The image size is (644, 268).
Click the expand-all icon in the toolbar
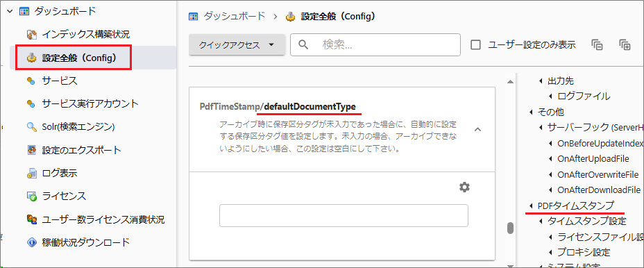tap(625, 45)
